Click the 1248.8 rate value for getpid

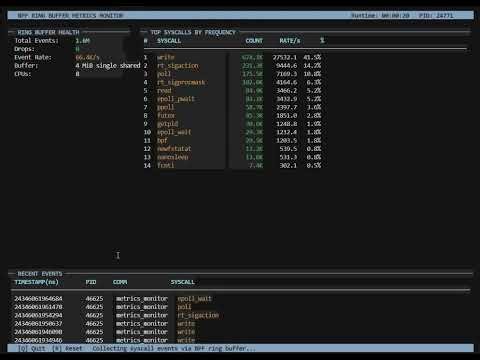pyautogui.click(x=286, y=124)
